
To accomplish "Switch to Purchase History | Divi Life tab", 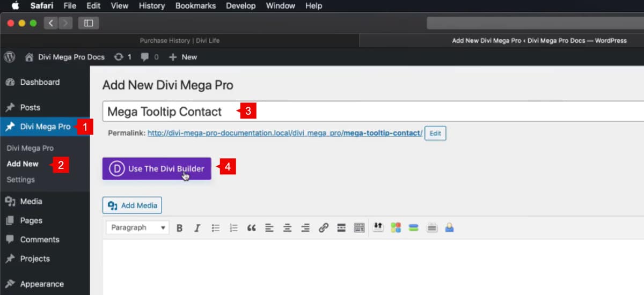I will [179, 41].
